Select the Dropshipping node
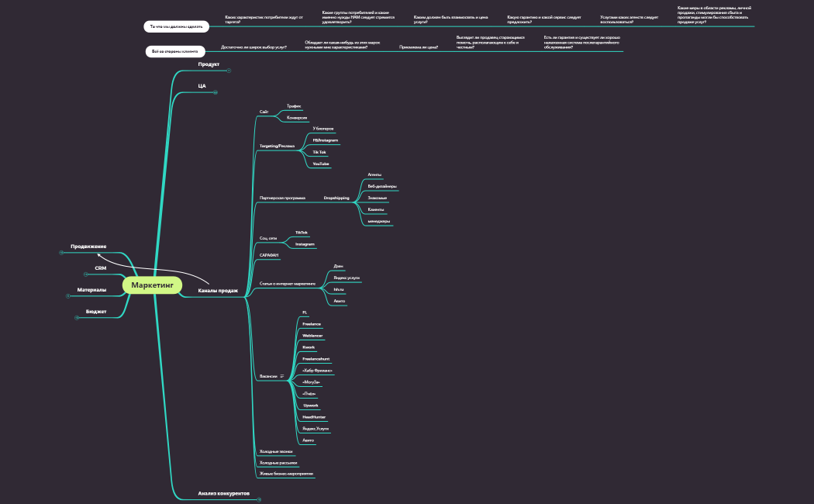 pos(336,198)
